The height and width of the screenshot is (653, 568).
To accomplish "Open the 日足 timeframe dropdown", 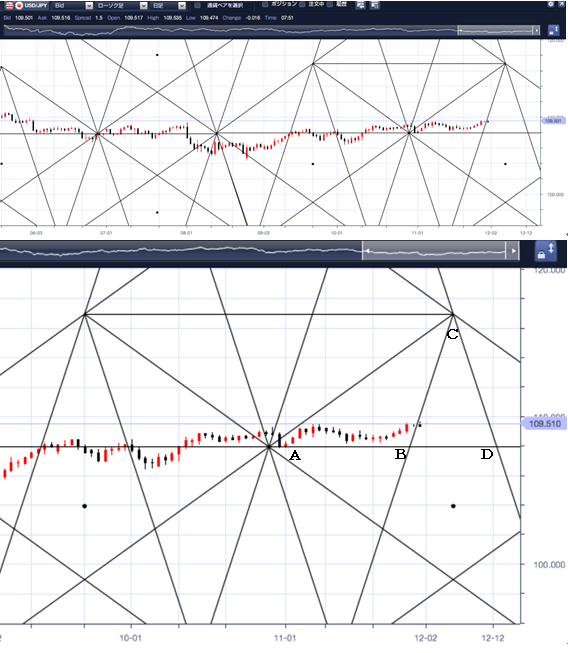I will (x=168, y=5).
